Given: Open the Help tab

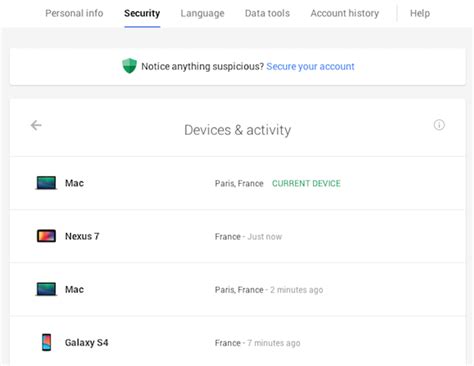Looking at the screenshot, I should [420, 13].
